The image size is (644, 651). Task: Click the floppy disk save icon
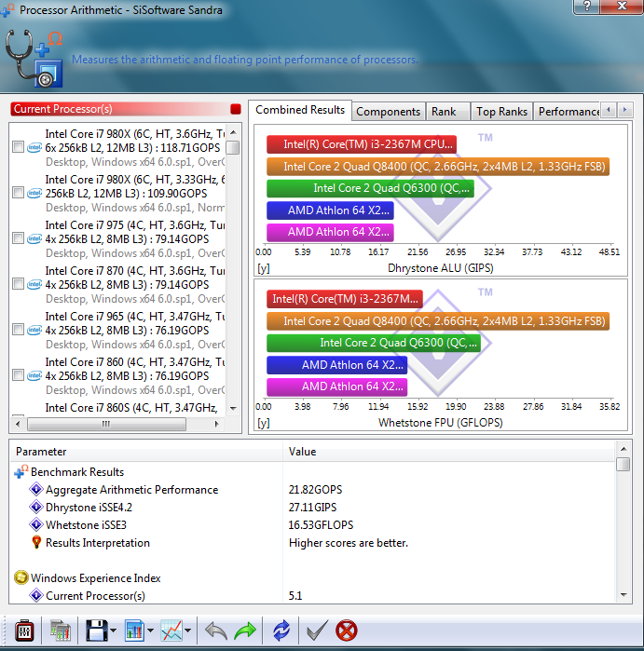(97, 631)
